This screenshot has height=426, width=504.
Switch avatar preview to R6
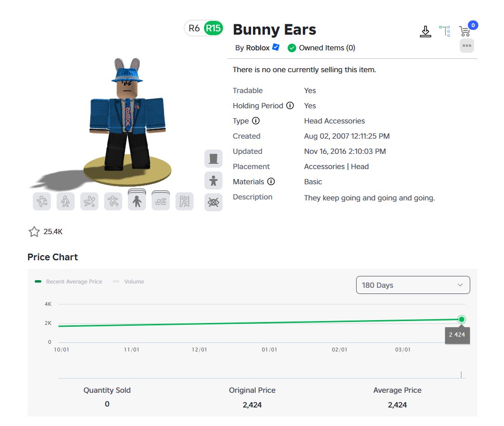point(194,28)
